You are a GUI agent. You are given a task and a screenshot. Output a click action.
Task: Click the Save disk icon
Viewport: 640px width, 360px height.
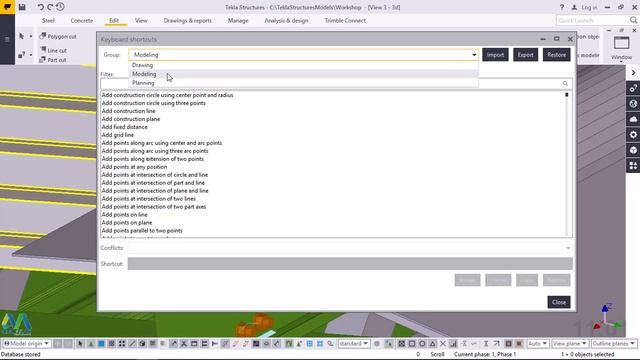click(22, 7)
